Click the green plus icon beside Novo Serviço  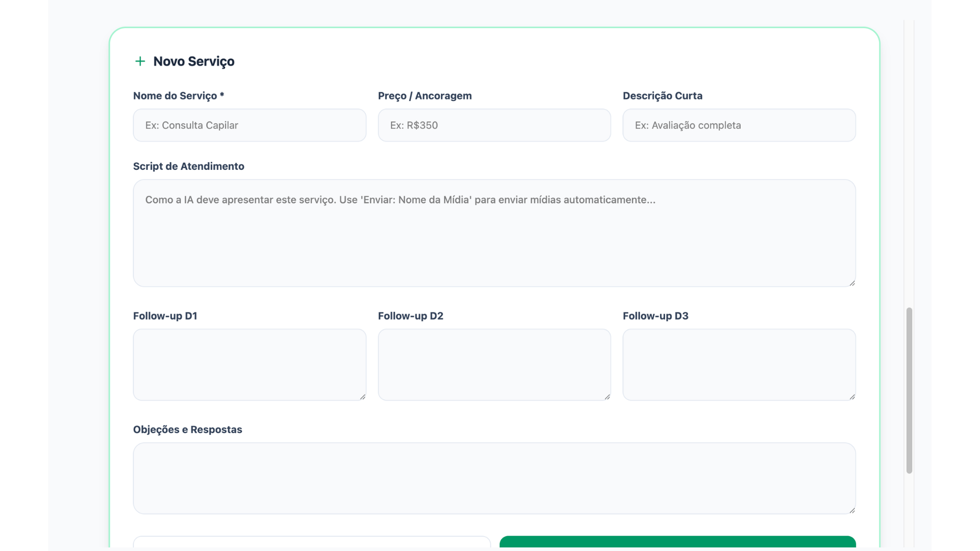140,61
